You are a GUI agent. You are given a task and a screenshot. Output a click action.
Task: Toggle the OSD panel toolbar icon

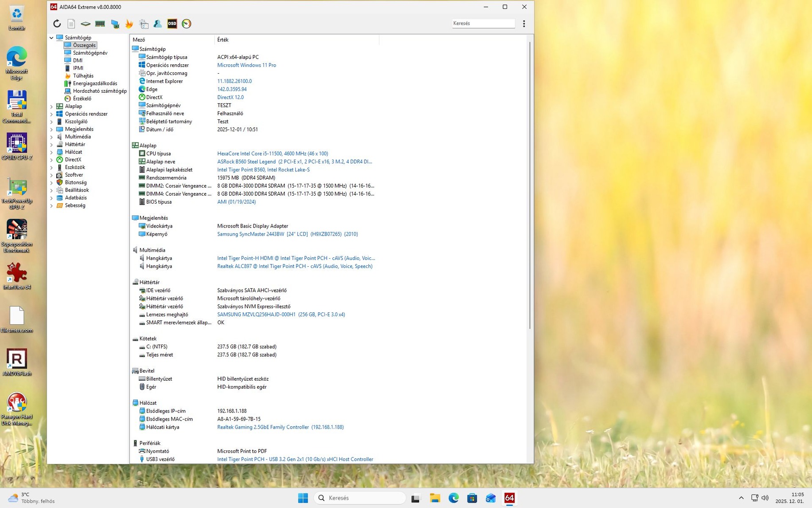pos(172,24)
